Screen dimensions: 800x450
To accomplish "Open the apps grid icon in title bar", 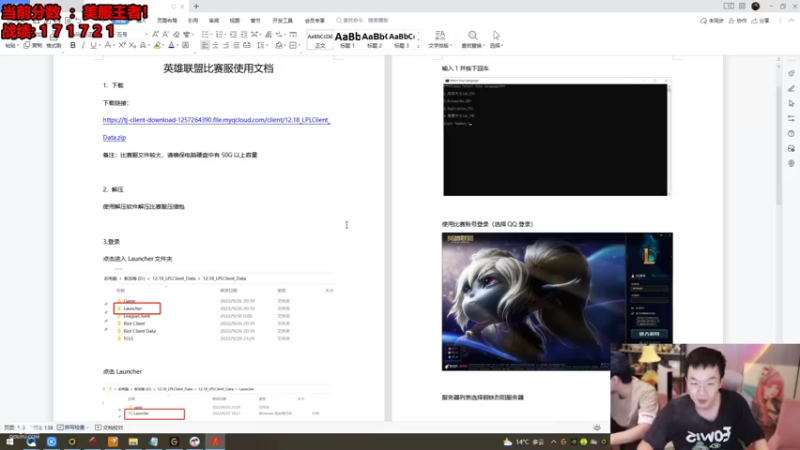I will tap(742, 6).
